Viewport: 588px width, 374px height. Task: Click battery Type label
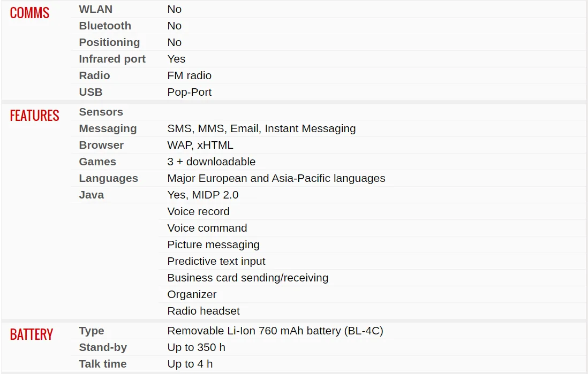[92, 331]
